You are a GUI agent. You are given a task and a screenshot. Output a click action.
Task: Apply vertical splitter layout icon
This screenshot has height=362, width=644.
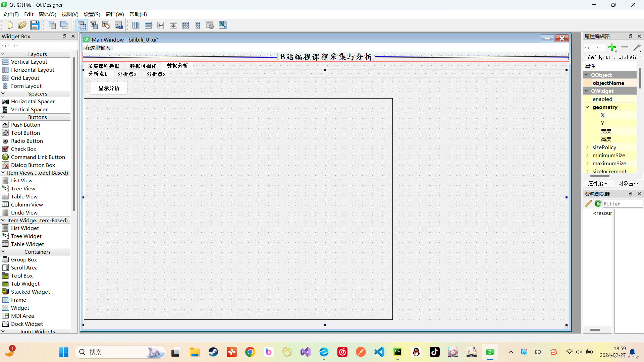point(173,25)
